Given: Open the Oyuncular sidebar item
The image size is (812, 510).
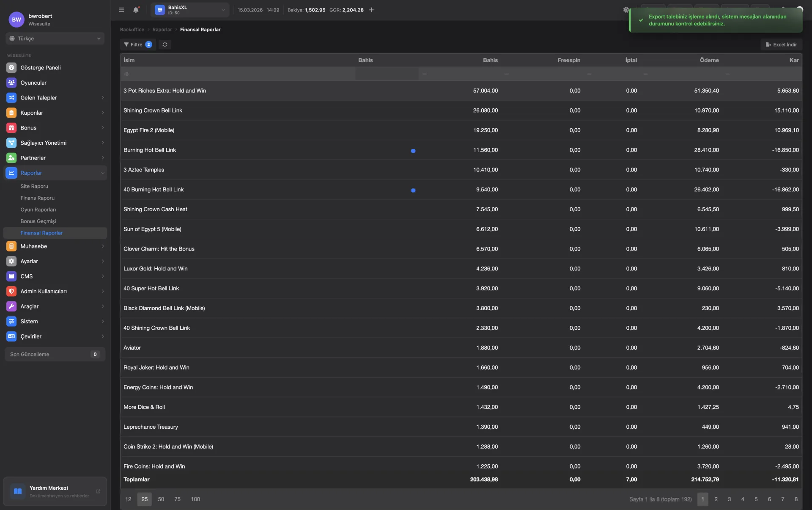Looking at the screenshot, I should tap(33, 83).
